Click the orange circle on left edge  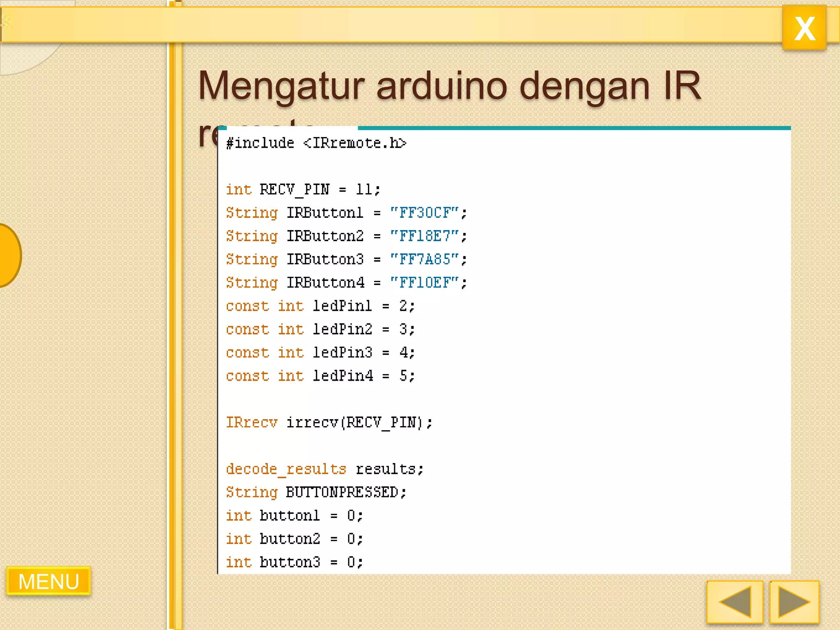[x=9, y=255]
